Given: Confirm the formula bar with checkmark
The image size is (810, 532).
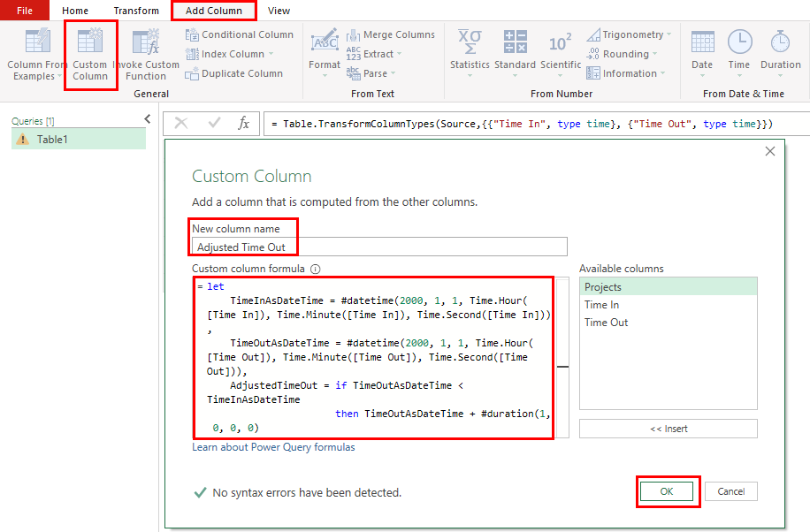Looking at the screenshot, I should 214,123.
